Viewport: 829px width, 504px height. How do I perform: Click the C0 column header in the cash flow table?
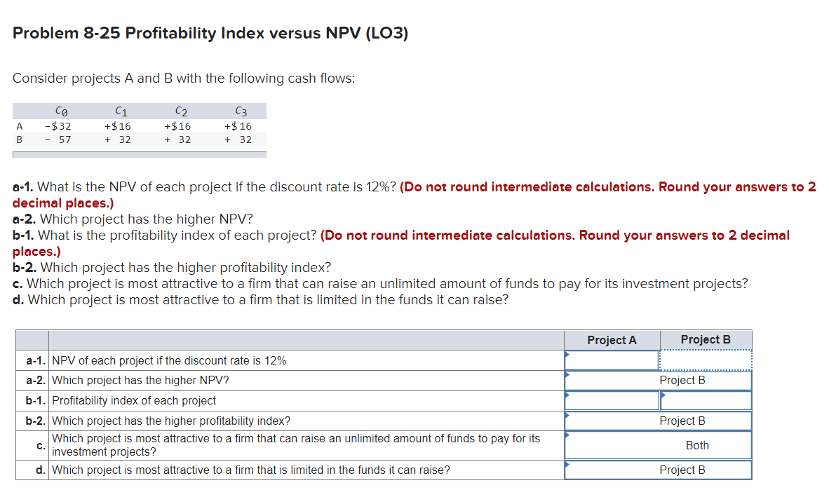pos(60,110)
